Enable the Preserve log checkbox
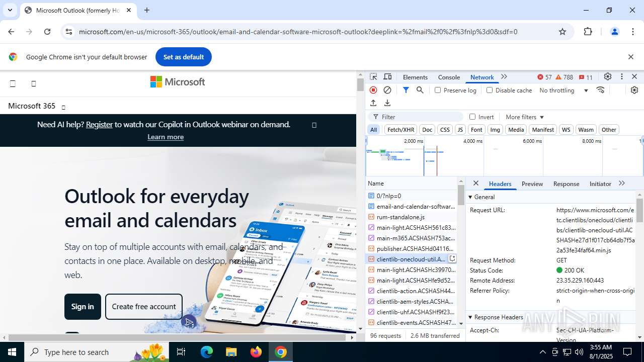Viewport: 644px width, 362px height. 438,90
